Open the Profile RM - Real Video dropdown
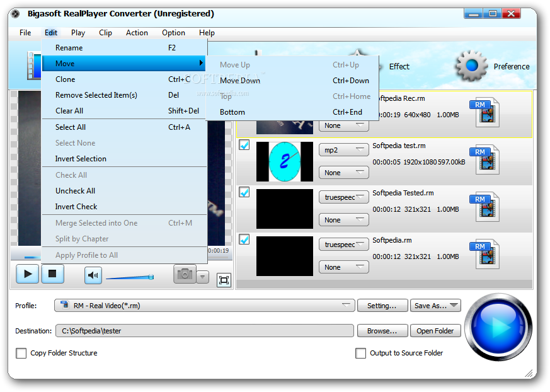This screenshot has width=550, height=392. coord(205,306)
